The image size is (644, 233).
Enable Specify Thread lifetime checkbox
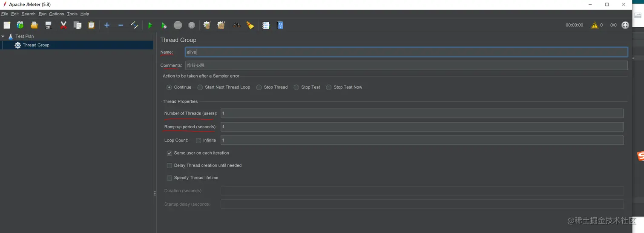click(x=170, y=178)
